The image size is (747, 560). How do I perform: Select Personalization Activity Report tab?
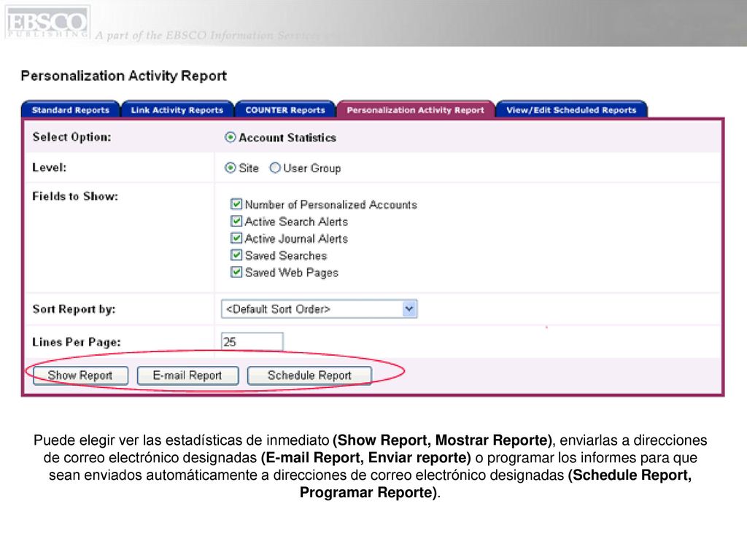pyautogui.click(x=415, y=109)
